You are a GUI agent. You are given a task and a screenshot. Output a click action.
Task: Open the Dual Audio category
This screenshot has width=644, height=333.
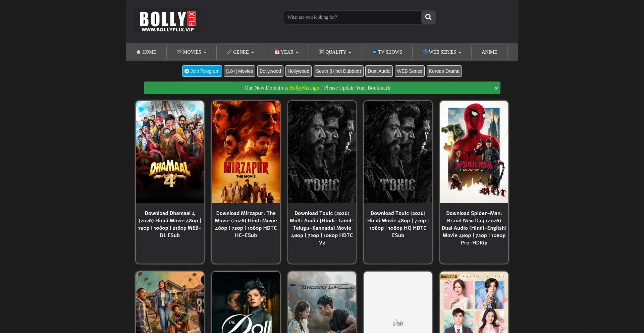click(379, 71)
